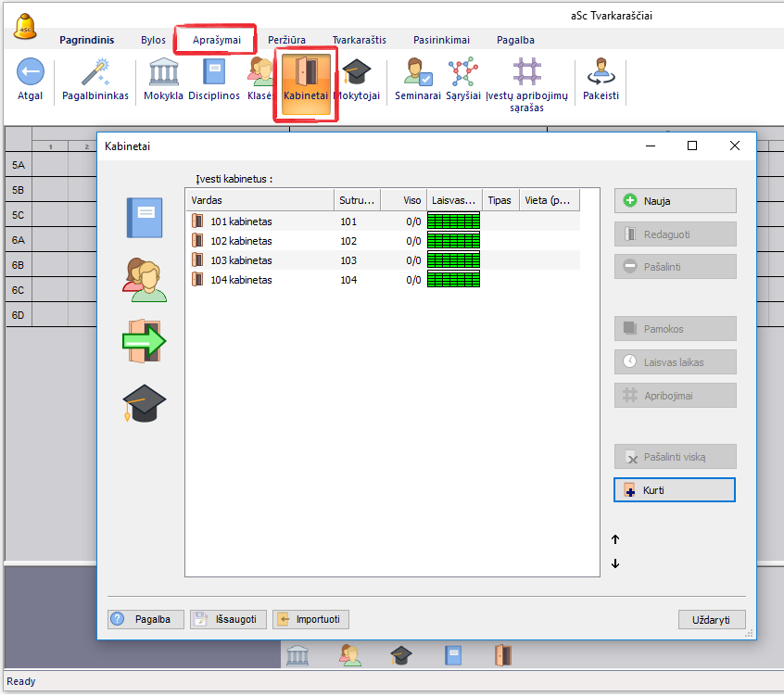Screen dimensions: 784x696
Task: Click the Apribojimai button
Action: tap(675, 396)
